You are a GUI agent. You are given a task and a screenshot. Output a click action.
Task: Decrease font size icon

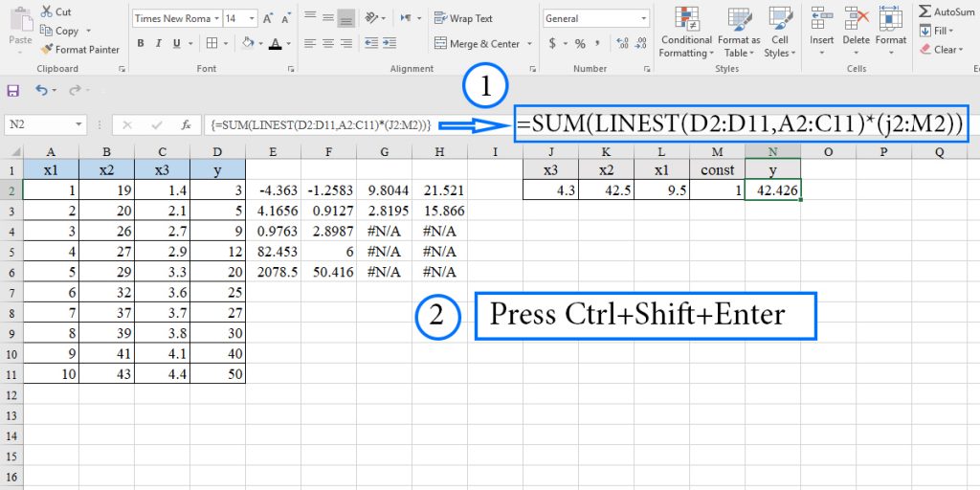click(286, 19)
